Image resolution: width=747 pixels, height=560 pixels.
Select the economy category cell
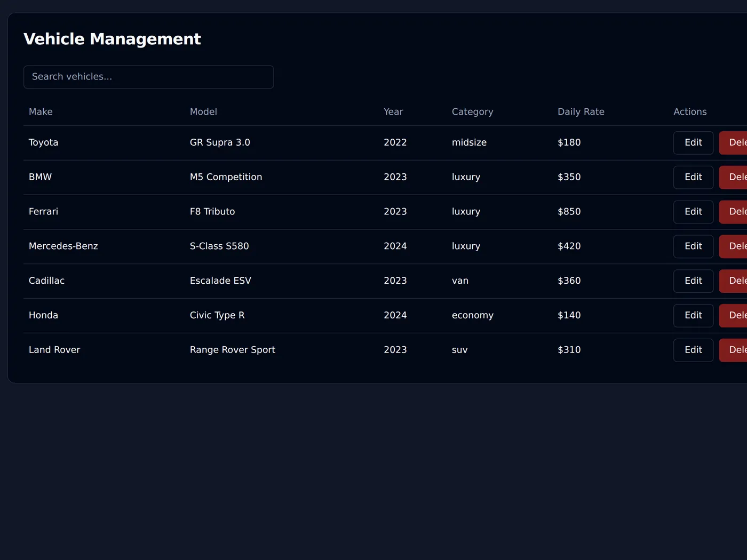[x=473, y=316]
